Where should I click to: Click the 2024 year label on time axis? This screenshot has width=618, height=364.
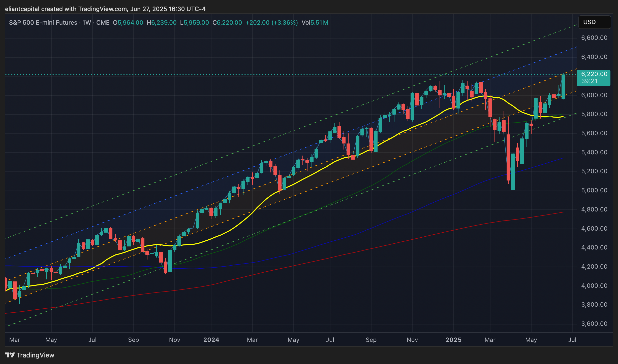click(x=211, y=340)
